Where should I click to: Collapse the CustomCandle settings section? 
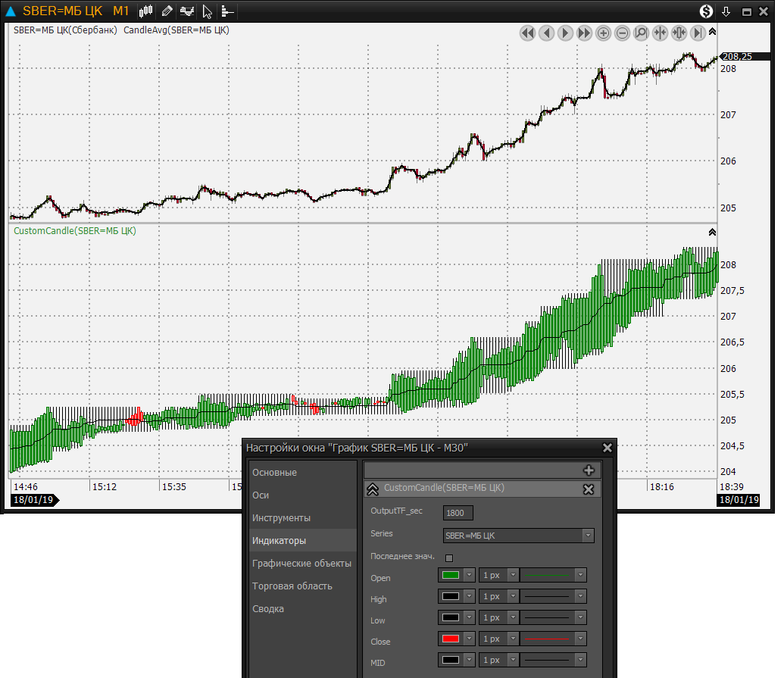(373, 489)
